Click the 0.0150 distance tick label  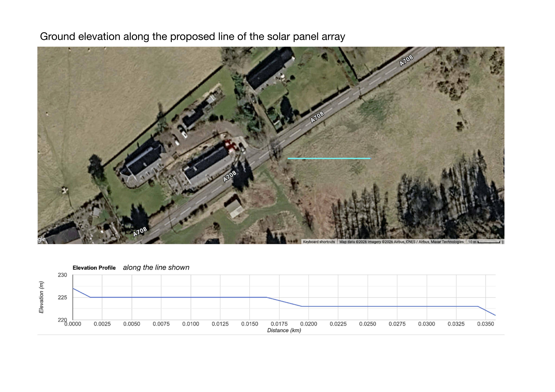coord(250,324)
